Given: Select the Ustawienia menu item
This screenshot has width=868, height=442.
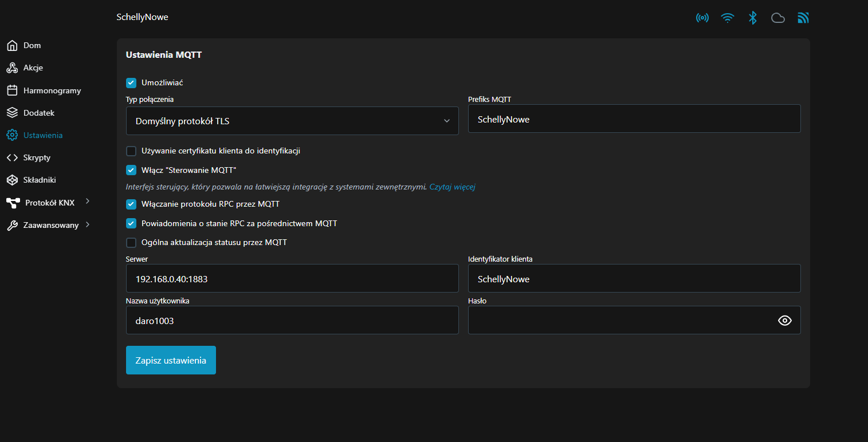Looking at the screenshot, I should pyautogui.click(x=43, y=135).
